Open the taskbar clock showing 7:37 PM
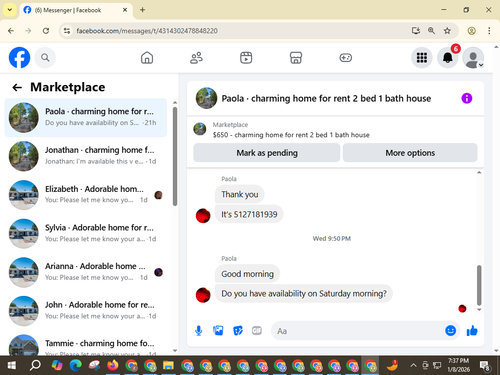Screen dimensions: 500x375 click(x=458, y=365)
